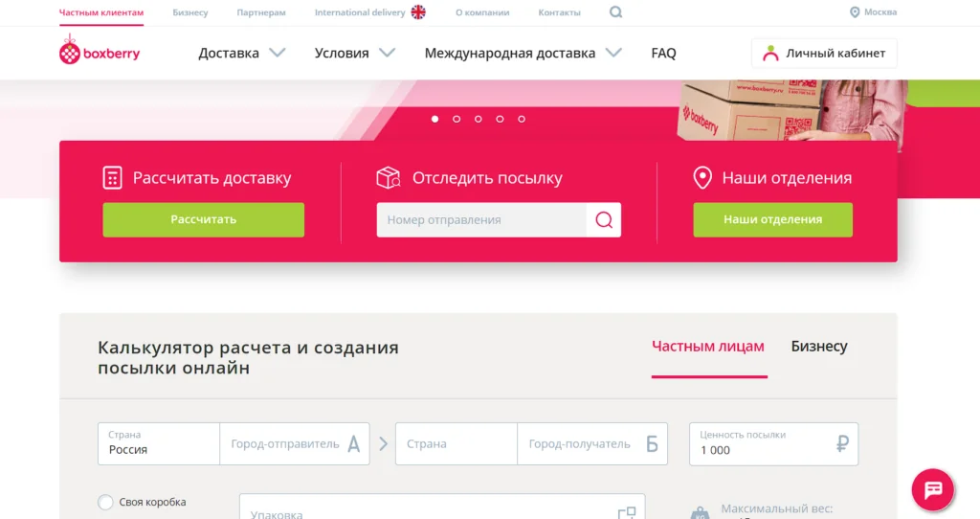Image resolution: width=980 pixels, height=519 pixels.
Task: Click the calculator icon beside Рассчитать доставку
Action: click(x=112, y=177)
